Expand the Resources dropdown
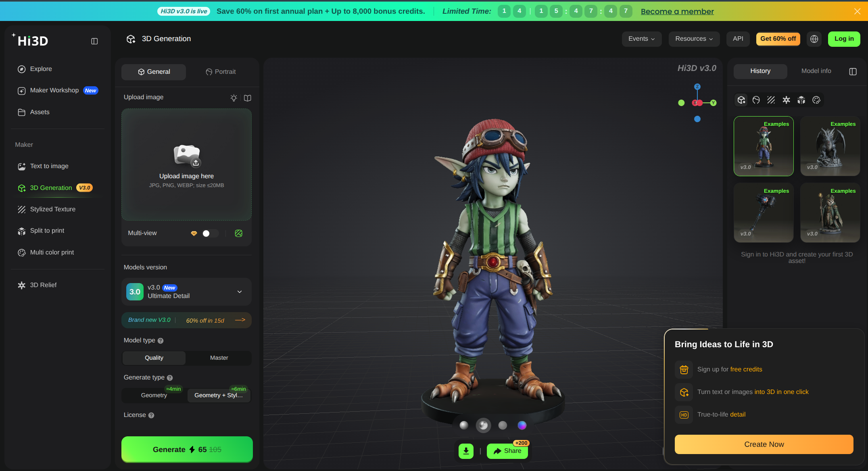This screenshot has height=471, width=868. coord(694,39)
